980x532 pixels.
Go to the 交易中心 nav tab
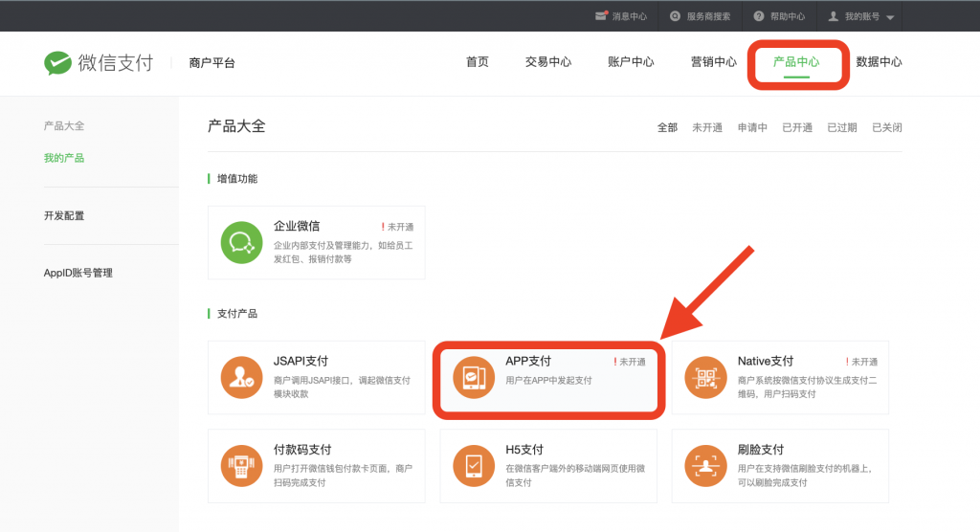pos(548,62)
